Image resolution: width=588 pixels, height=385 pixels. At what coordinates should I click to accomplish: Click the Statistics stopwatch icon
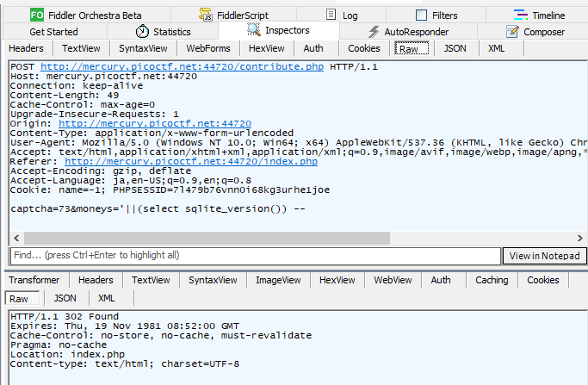142,31
